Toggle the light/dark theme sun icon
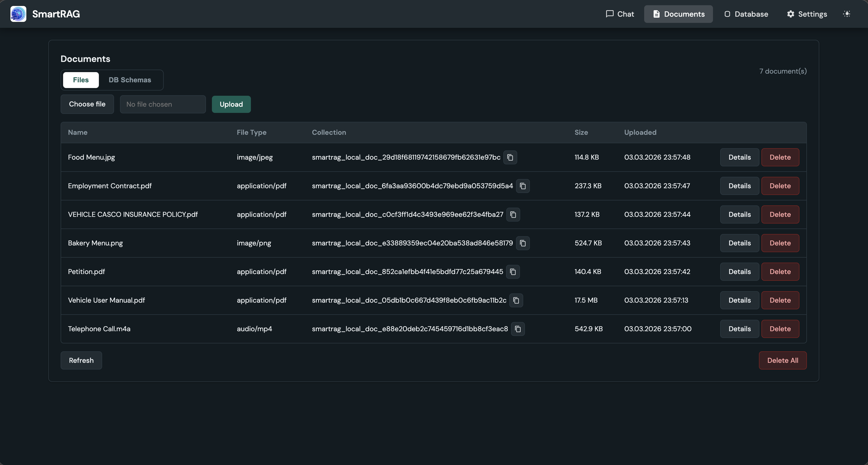 pos(846,14)
